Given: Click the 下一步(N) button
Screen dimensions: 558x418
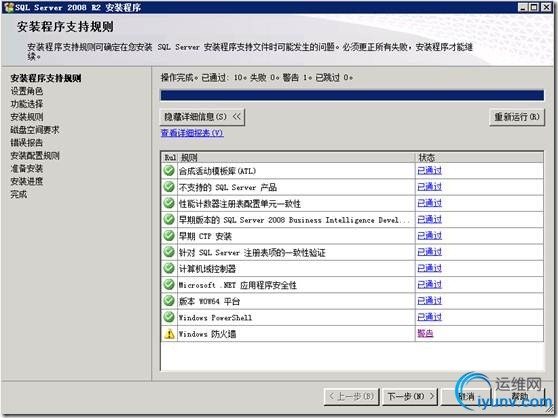Looking at the screenshot, I should pos(411,396).
